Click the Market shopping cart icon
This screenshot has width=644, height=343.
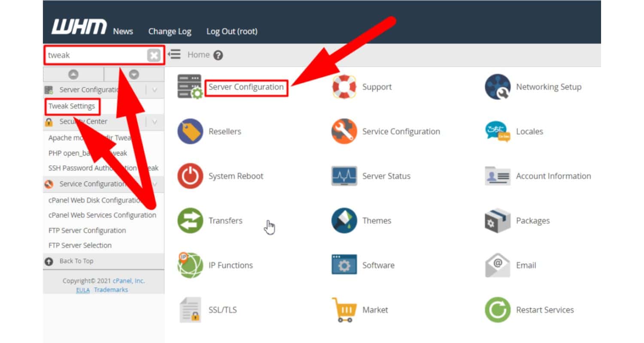(344, 310)
